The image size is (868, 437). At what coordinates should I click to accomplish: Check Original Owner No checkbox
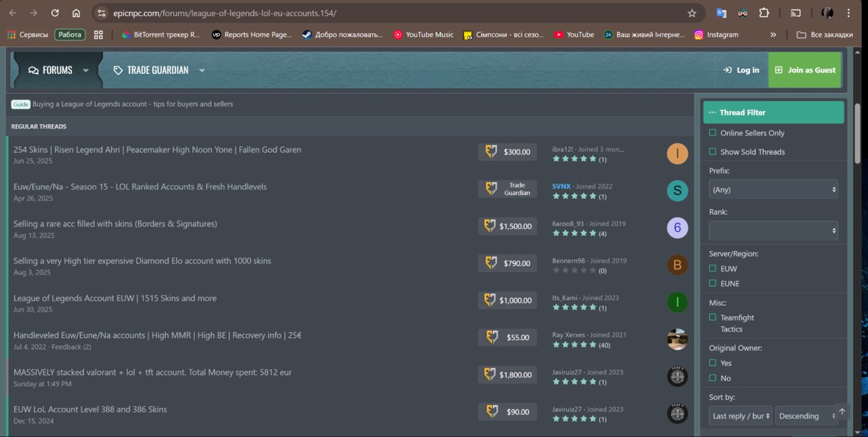(712, 378)
